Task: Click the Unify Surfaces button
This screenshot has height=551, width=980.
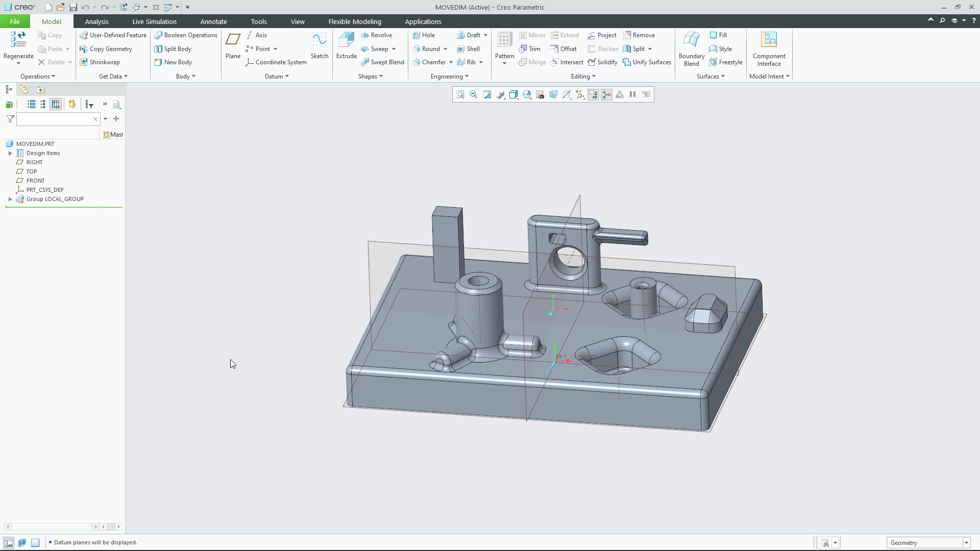Action: pyautogui.click(x=647, y=62)
